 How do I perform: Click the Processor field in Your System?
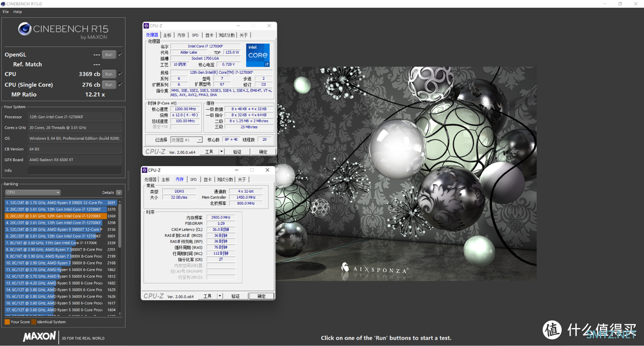pos(75,117)
